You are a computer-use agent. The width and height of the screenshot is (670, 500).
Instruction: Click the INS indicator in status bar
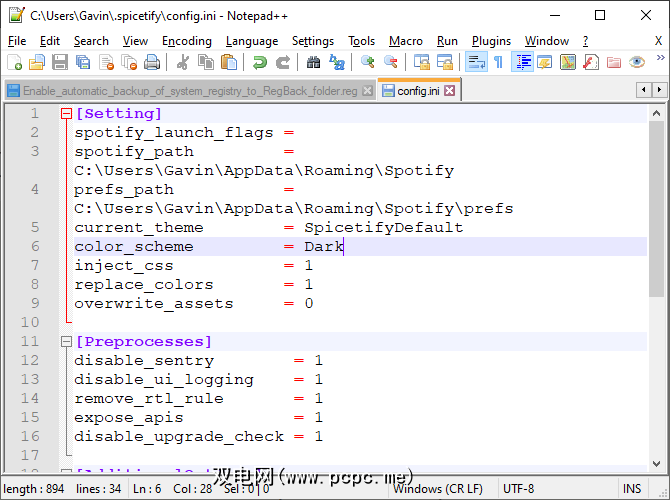point(632,489)
